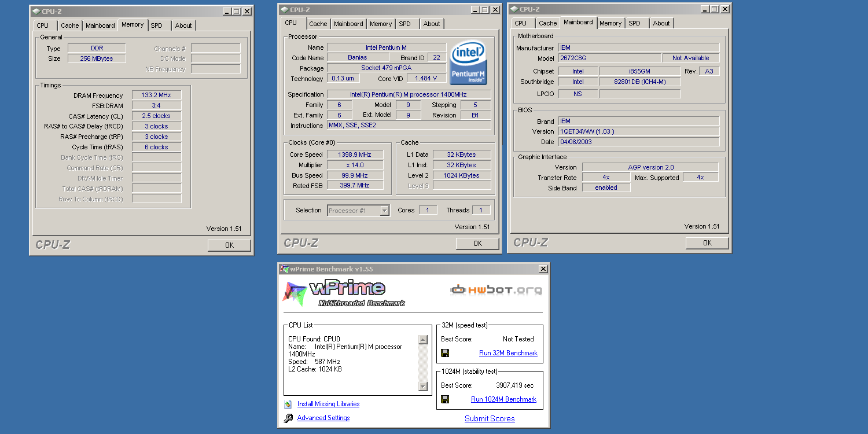The height and width of the screenshot is (434, 868).
Task: Open About tab in the Mainboard window
Action: pos(661,23)
